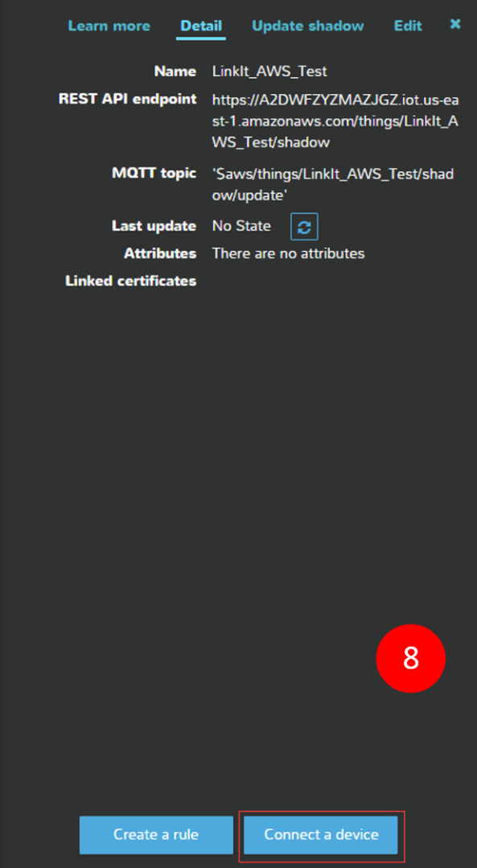The height and width of the screenshot is (868, 477).
Task: Click the Linked certificates label
Action: 131,280
